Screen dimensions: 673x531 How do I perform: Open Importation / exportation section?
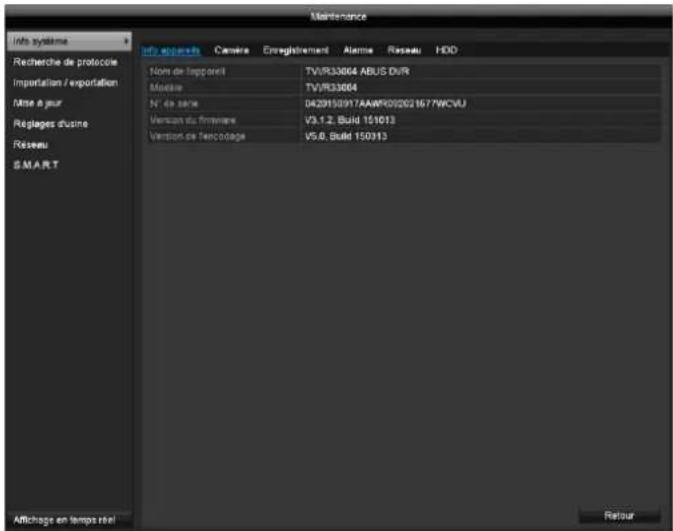(x=65, y=83)
